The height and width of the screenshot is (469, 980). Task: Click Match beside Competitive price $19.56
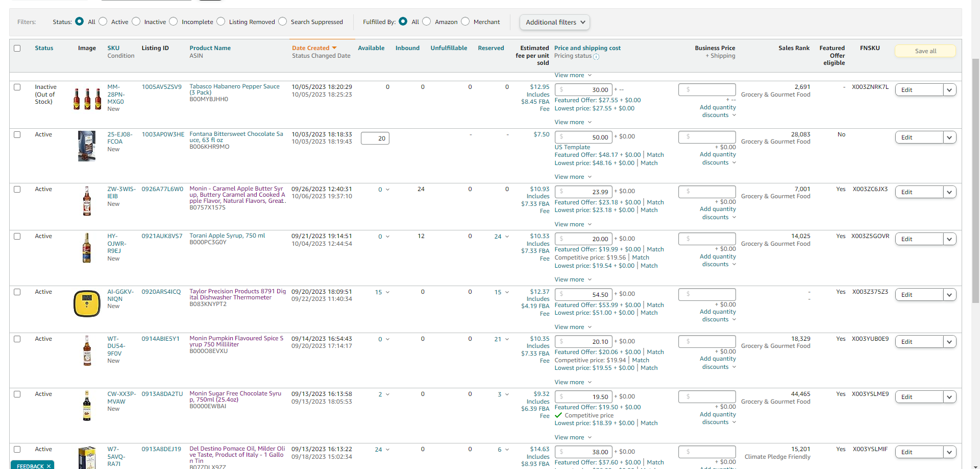pos(641,257)
